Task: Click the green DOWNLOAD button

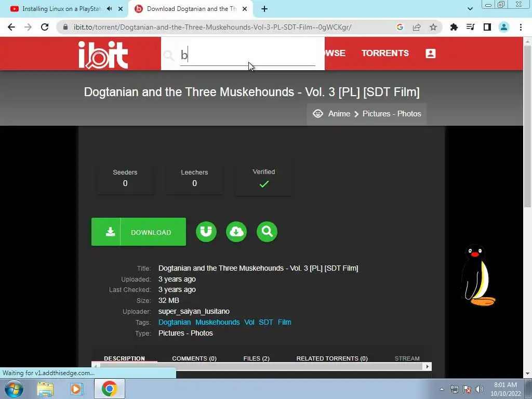Action: tap(139, 232)
